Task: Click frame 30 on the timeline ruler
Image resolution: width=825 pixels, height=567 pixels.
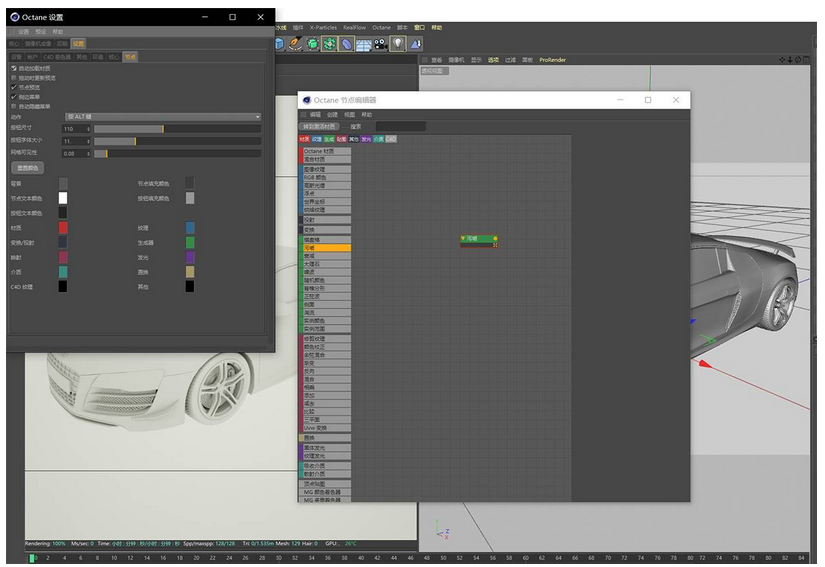Action: click(278, 558)
